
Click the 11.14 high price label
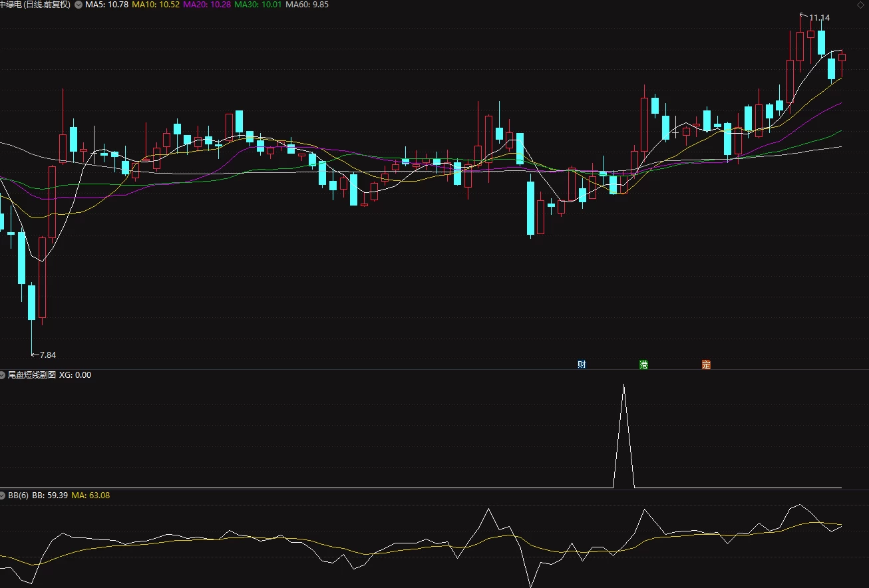[x=819, y=18]
